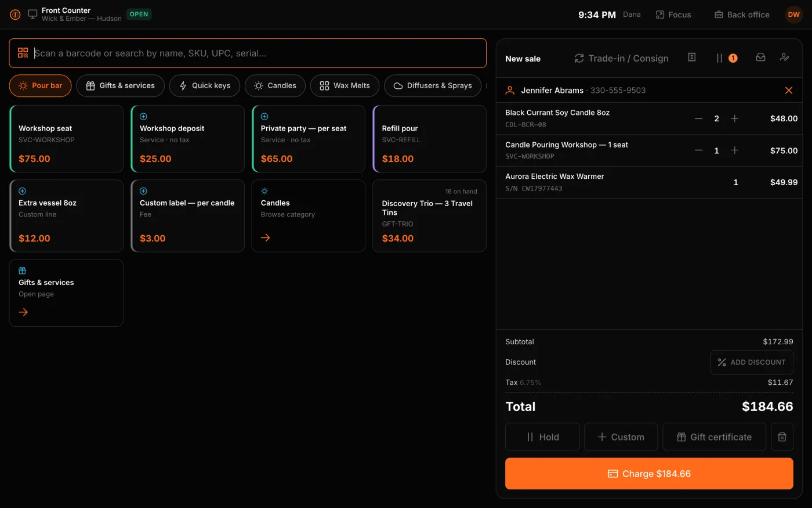
Task: Increase quantity of Candle Pouring Workshop seat
Action: click(735, 150)
